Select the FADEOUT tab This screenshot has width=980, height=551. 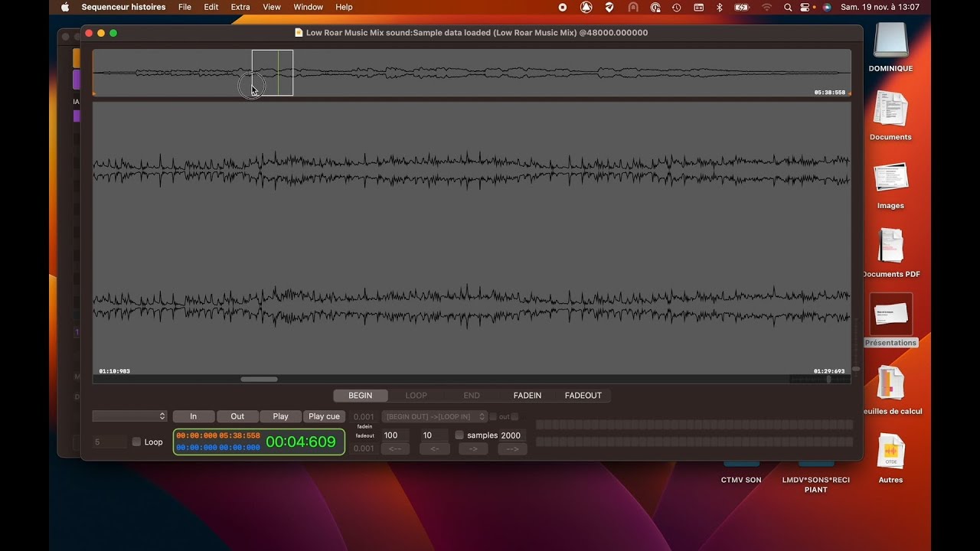[583, 396]
